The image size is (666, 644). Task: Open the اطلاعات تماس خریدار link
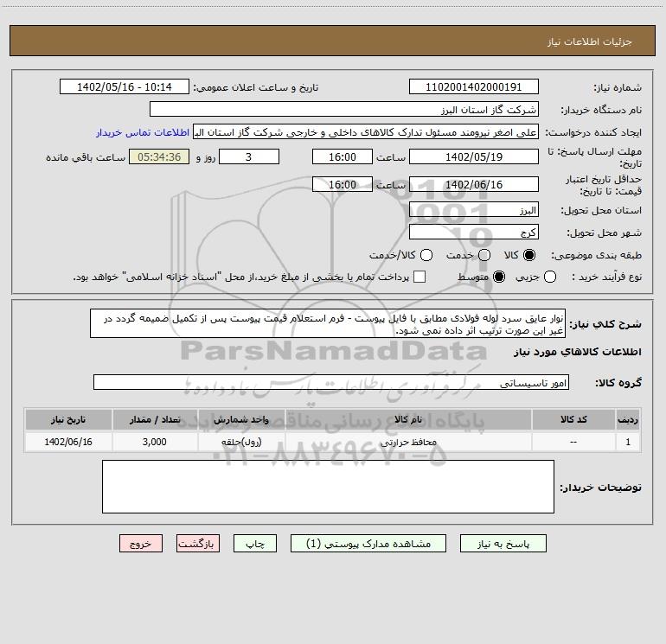pos(143,132)
